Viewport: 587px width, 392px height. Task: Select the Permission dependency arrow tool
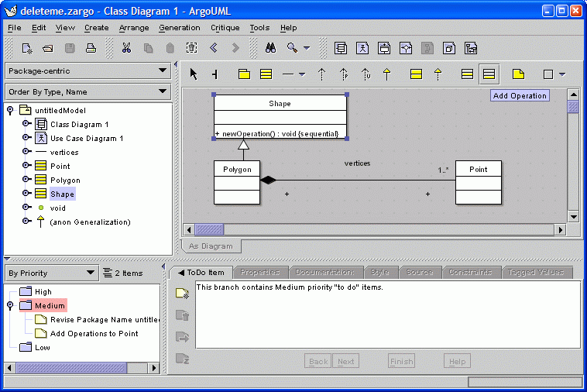tap(344, 74)
